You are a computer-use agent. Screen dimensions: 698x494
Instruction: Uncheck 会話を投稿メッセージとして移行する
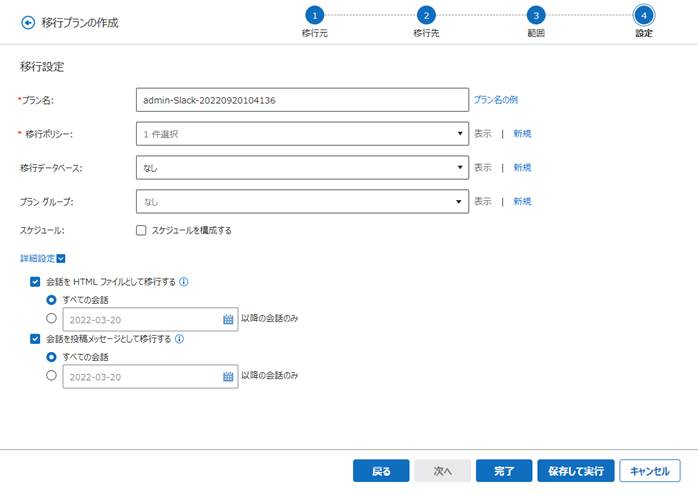coord(35,339)
